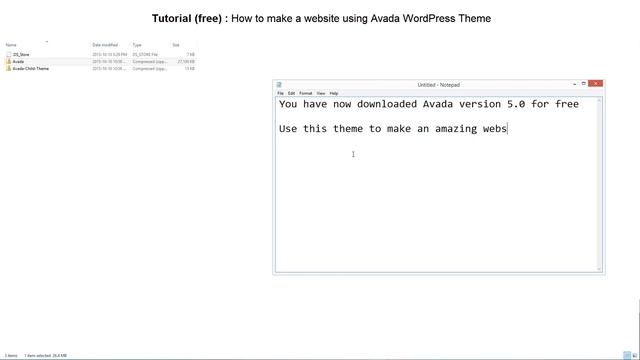Image resolution: width=640 pixels, height=360 pixels.
Task: Click the DS_Store file icon
Action: [9, 54]
